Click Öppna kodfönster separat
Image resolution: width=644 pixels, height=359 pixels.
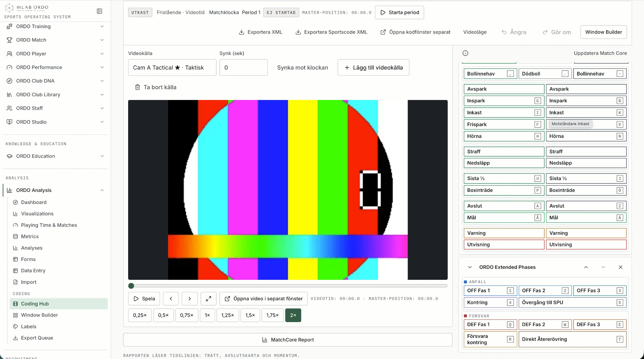tap(415, 32)
